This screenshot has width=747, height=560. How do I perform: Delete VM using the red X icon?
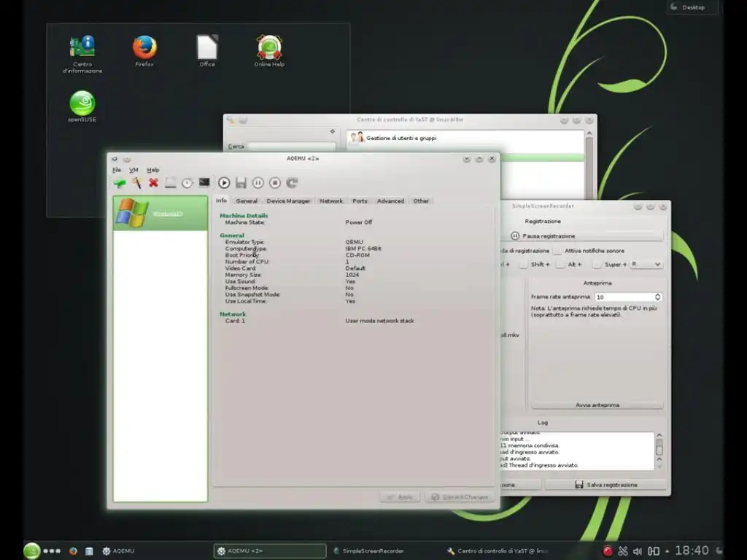click(153, 183)
